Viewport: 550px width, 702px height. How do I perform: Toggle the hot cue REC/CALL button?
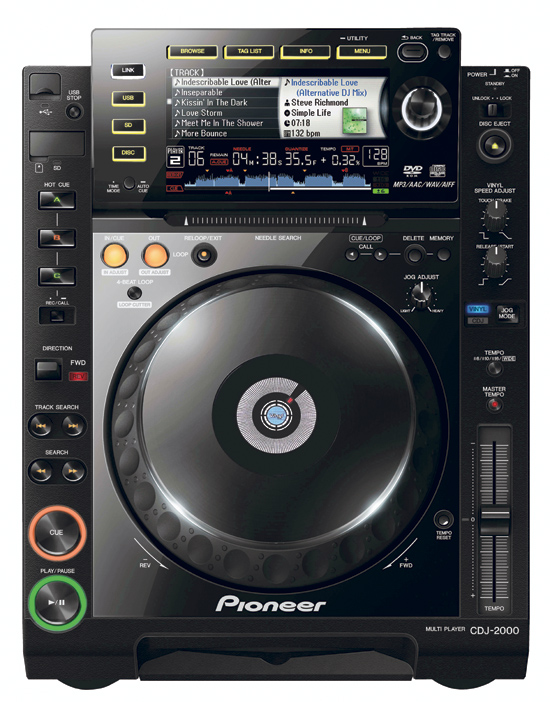coord(57,316)
